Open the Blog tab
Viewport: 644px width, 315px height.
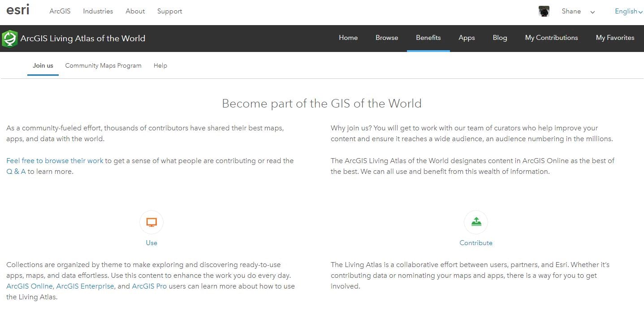coord(500,38)
